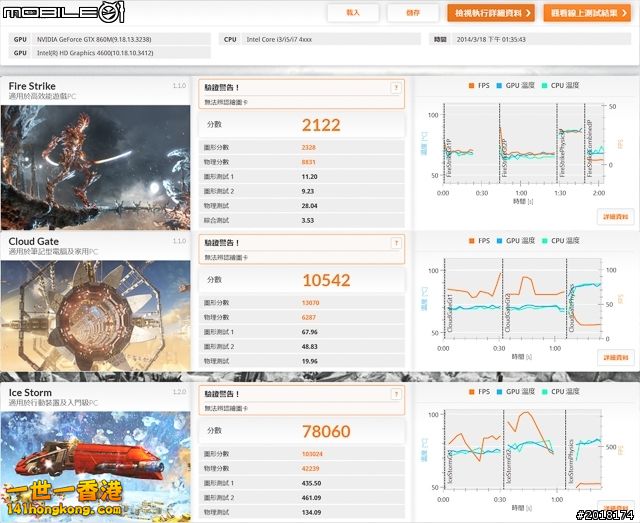Click version 1.1.0 next to Cloud Gate

[x=179, y=241]
